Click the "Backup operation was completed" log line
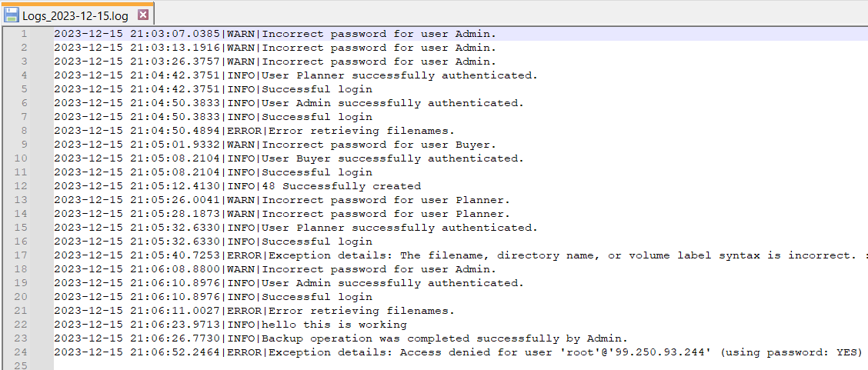868x370 pixels. 445,338
